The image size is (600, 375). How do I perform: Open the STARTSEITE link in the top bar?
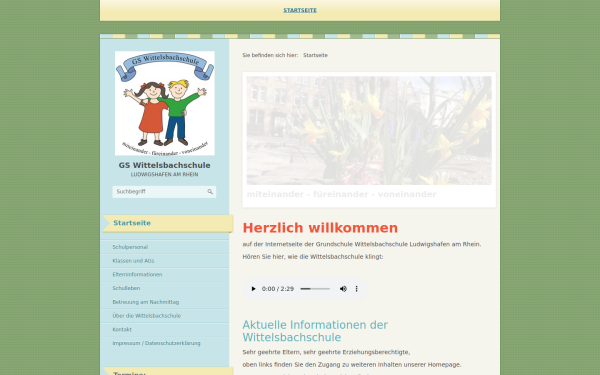point(300,10)
